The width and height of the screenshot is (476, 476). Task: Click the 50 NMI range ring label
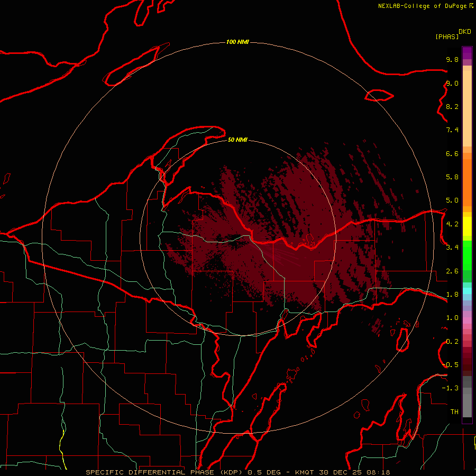[237, 140]
